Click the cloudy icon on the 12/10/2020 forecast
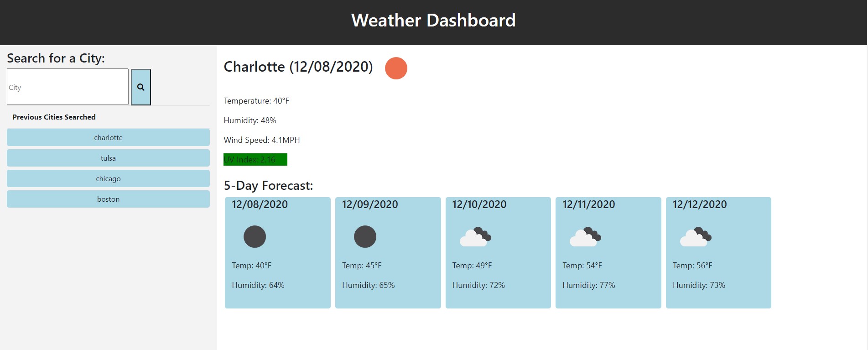The width and height of the screenshot is (868, 350). (x=475, y=236)
